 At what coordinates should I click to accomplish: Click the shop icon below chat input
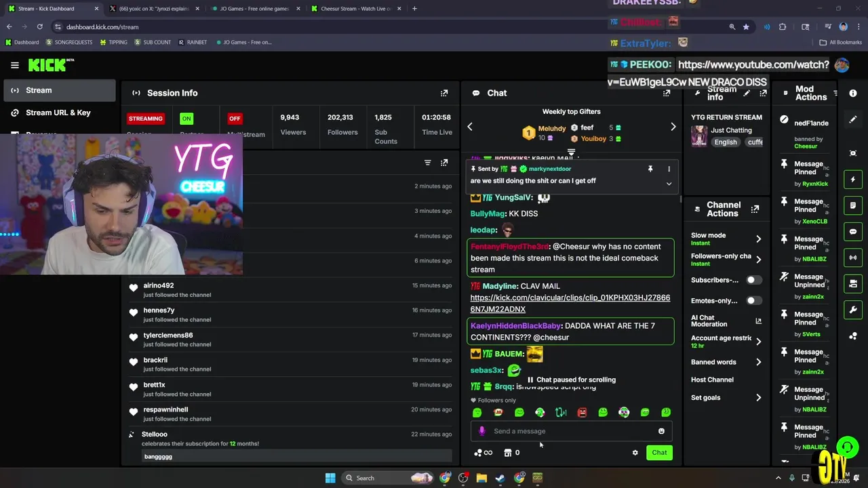pyautogui.click(x=508, y=453)
